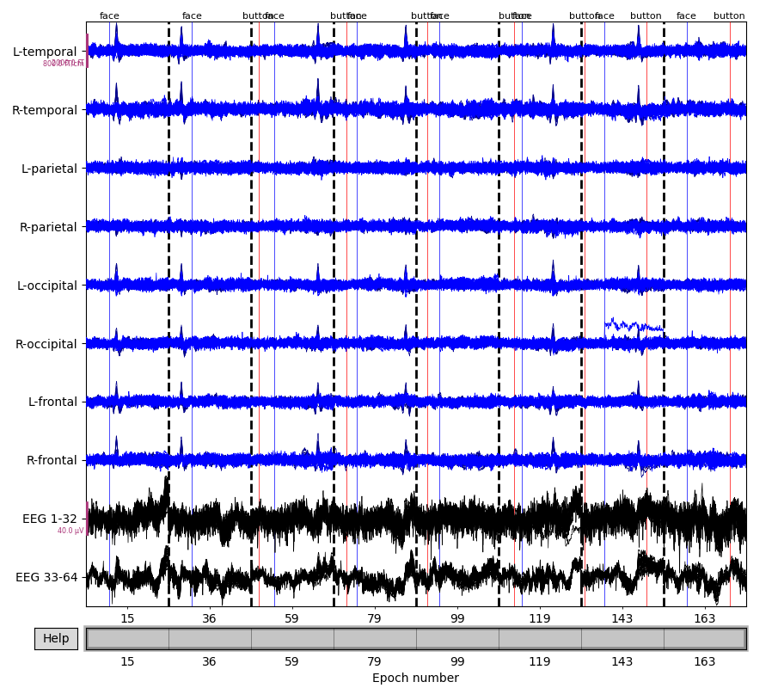This screenshot has height=688, width=784.
Task: Select the EEG 1-32 channel label
Action: pyautogui.click(x=50, y=519)
